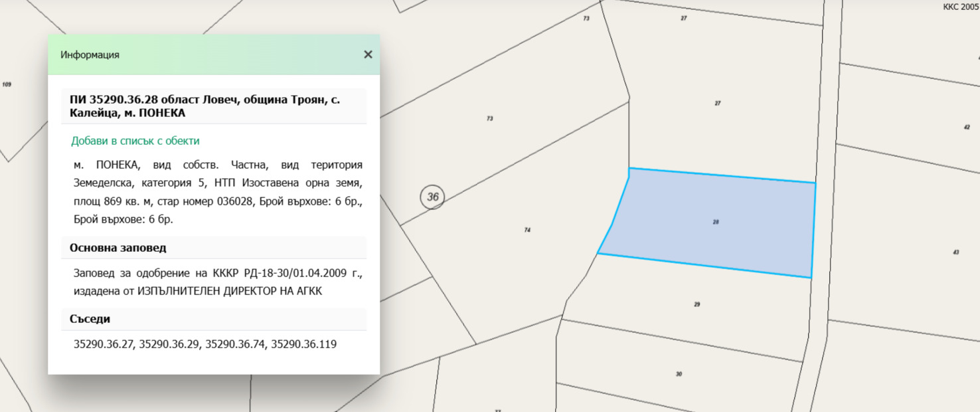Select parcel 30 at the bottom

pos(679,373)
